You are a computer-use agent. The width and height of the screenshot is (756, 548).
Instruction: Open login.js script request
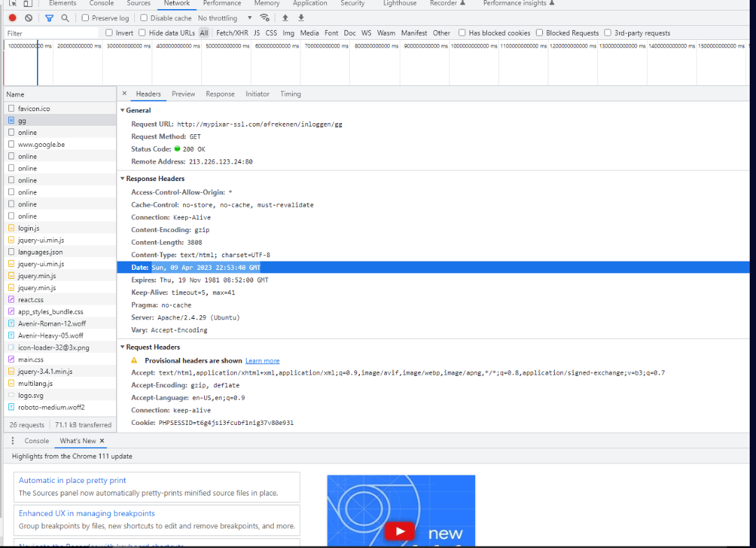click(x=60, y=228)
